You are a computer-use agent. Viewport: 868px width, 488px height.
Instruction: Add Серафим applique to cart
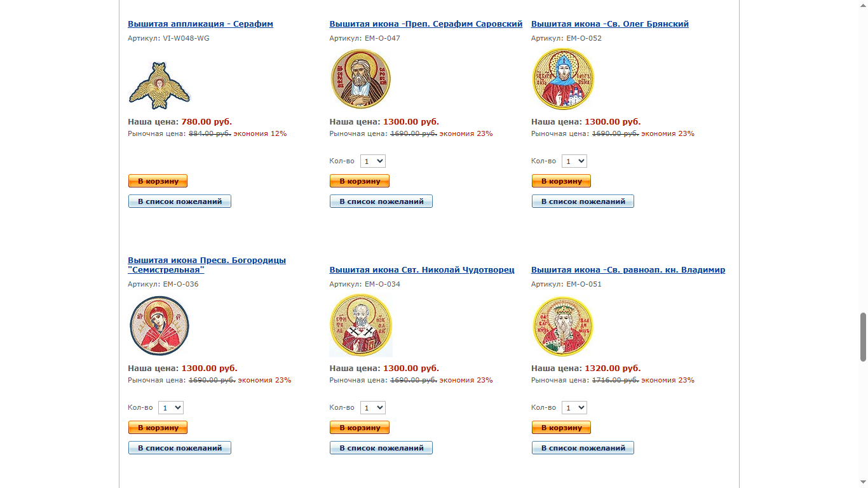tap(158, 181)
